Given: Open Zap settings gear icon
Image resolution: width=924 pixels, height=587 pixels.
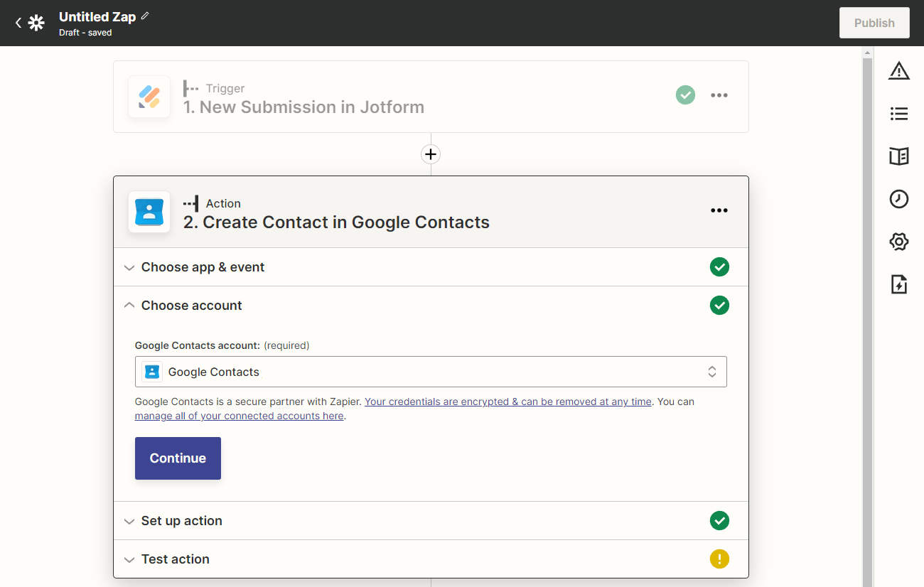Looking at the screenshot, I should pyautogui.click(x=899, y=242).
